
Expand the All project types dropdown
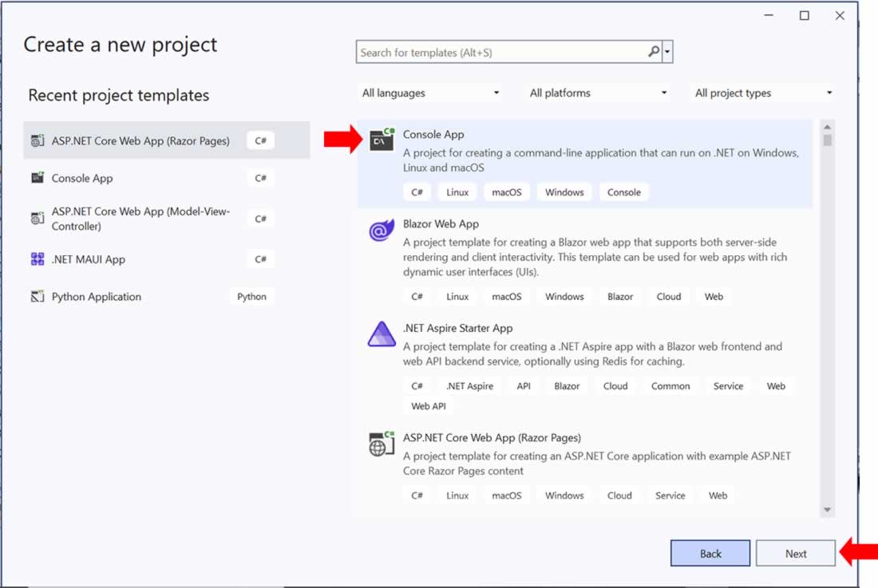tap(763, 93)
